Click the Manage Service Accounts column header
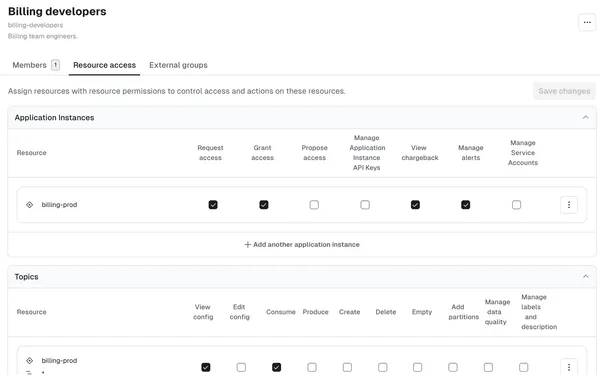The width and height of the screenshot is (600, 375). (523, 153)
